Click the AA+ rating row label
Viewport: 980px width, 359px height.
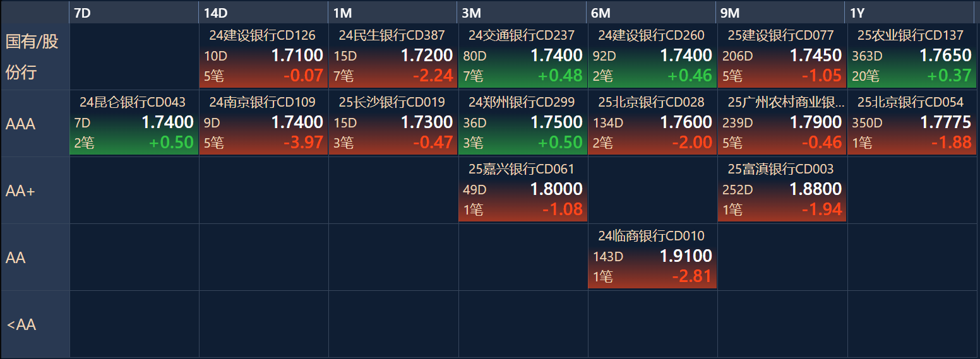click(35, 191)
